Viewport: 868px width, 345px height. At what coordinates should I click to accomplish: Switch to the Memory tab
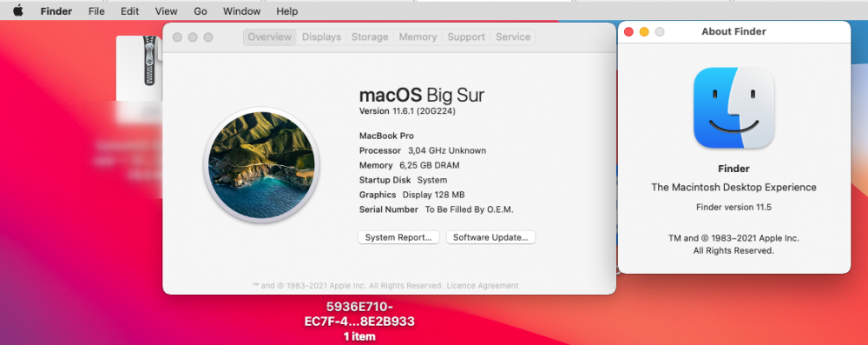[418, 37]
